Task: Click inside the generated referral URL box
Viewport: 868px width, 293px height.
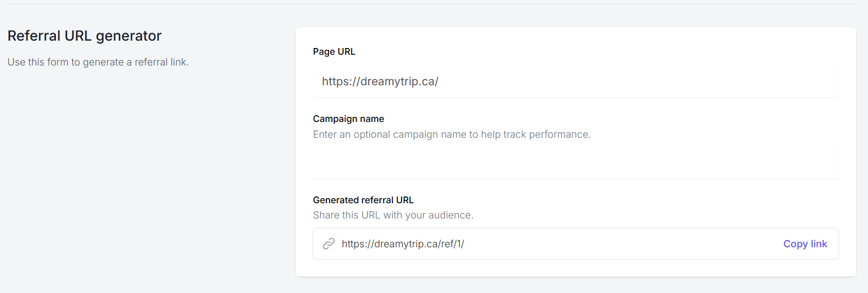Action: (x=576, y=244)
